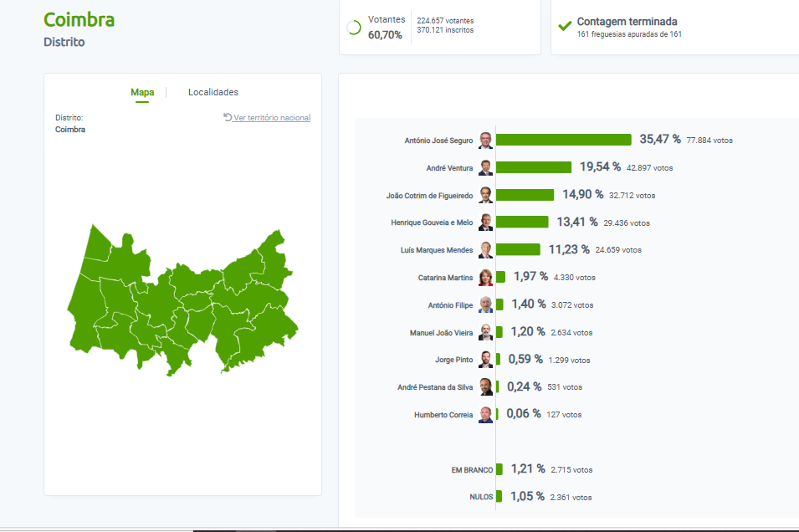Select the Mapa tab
799x532 pixels.
point(142,92)
